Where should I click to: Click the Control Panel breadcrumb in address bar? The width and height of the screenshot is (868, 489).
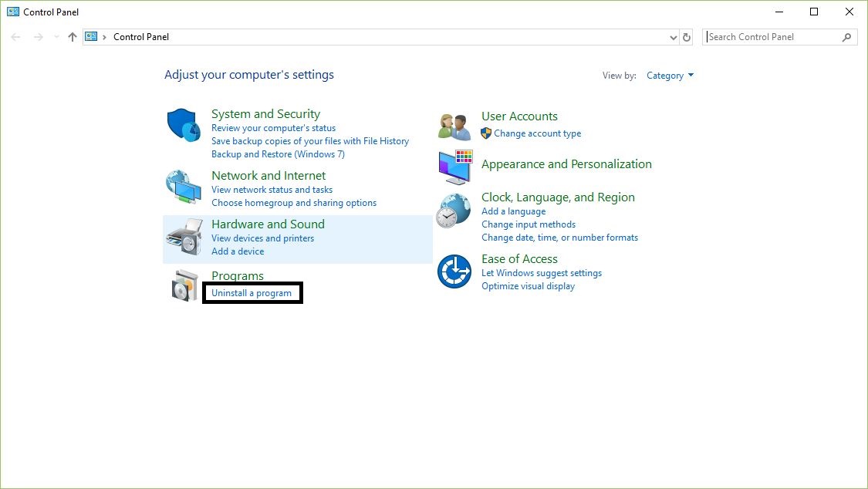click(x=141, y=37)
